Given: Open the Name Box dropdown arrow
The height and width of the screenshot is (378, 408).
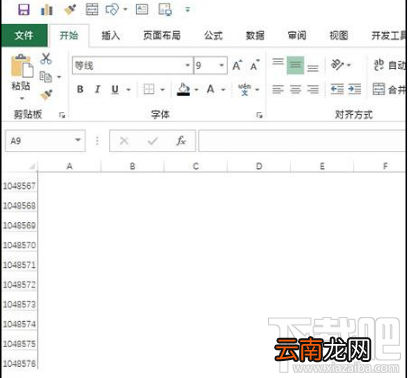Looking at the screenshot, I should tap(78, 140).
